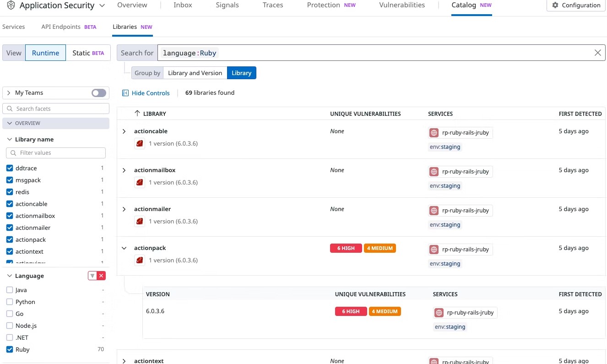Viewport: 607px width, 364px height.
Task: Uncheck the Ruby language checkbox
Action: click(10, 349)
